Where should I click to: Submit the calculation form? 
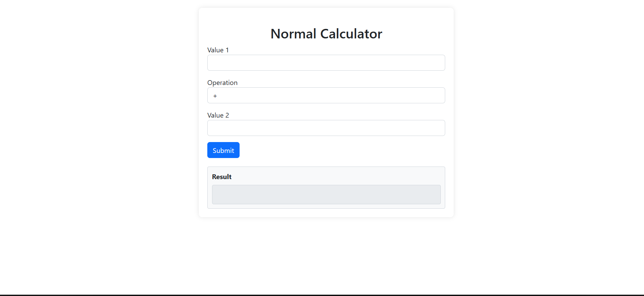point(223,150)
